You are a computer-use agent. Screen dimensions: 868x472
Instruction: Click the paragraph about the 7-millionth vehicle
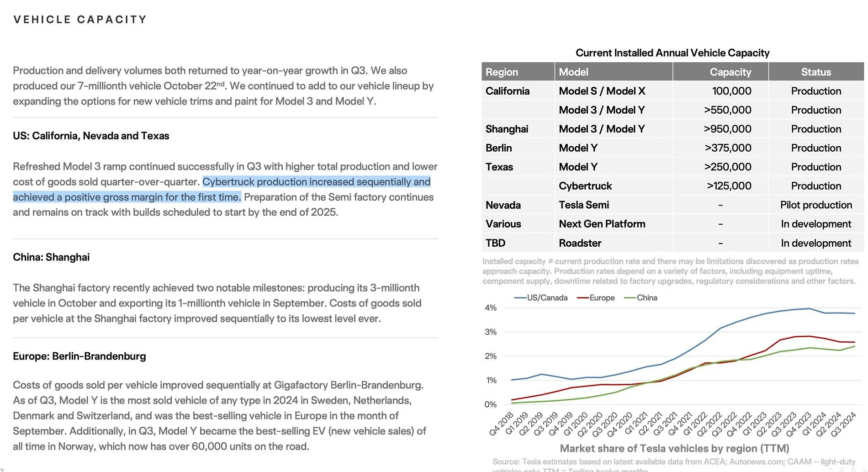(x=223, y=86)
